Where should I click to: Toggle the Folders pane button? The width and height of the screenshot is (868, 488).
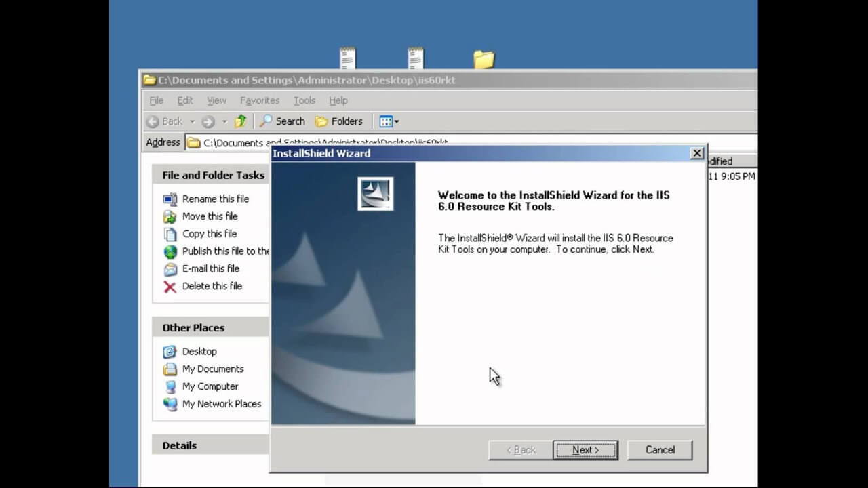click(339, 121)
